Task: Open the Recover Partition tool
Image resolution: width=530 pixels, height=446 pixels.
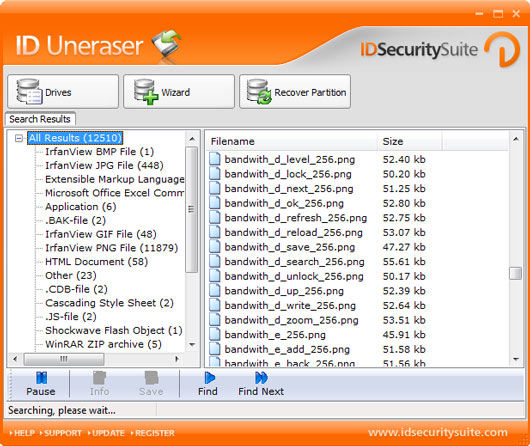Action: 295,92
